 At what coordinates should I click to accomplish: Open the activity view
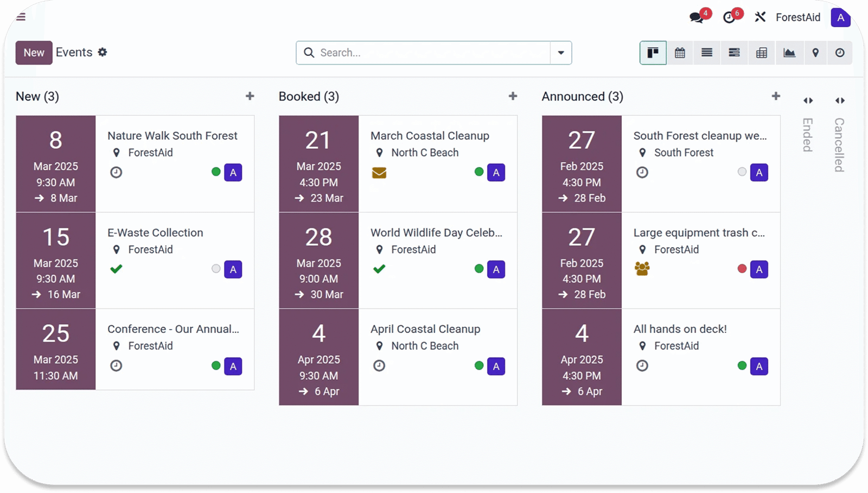[840, 53]
